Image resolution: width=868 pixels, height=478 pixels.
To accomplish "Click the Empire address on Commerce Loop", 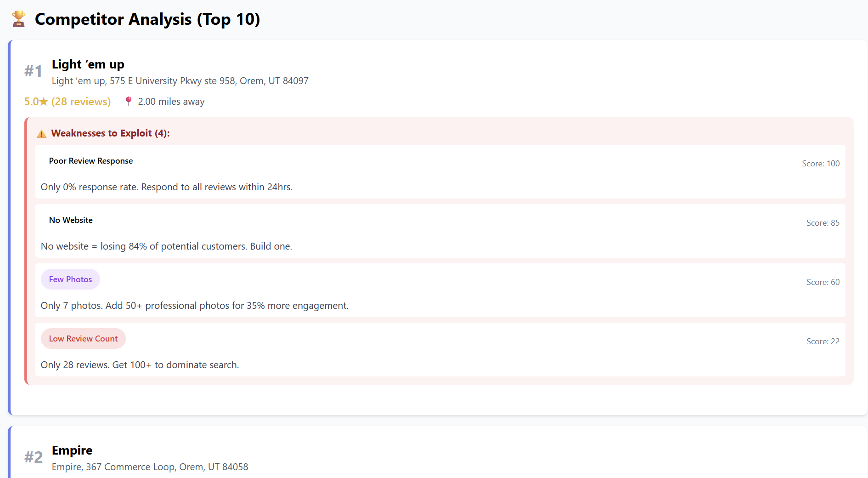I will pos(150,467).
